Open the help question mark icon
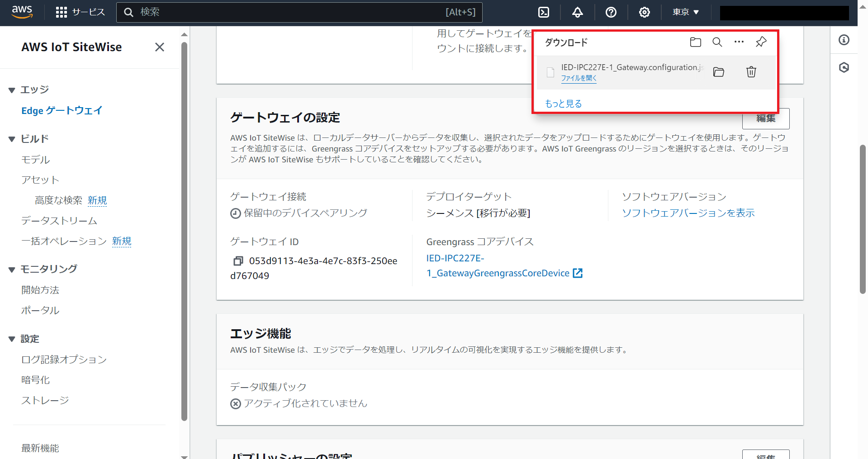 tap(611, 12)
